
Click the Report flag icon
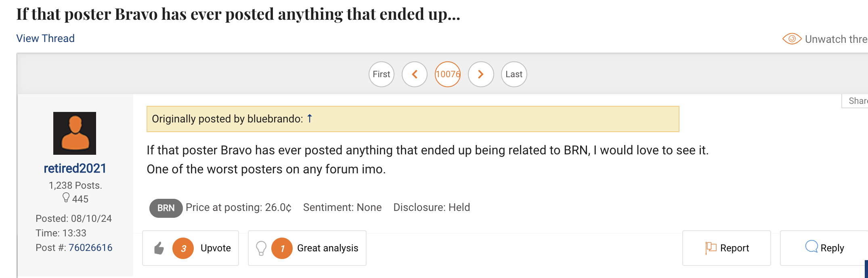pos(711,248)
